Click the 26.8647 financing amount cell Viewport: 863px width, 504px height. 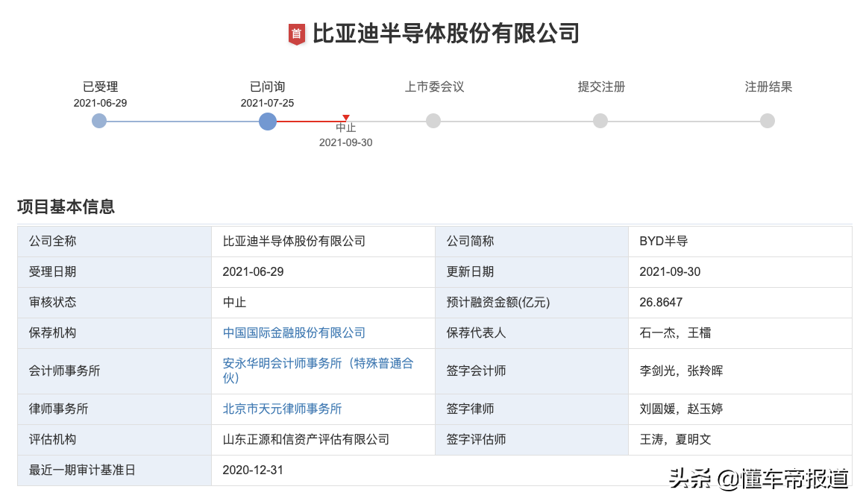coord(661,302)
